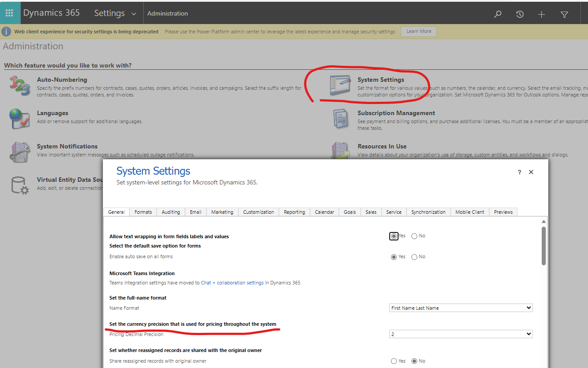Screen dimensions: 588x368
Task: Select Yes for auto save on forms
Action: pos(394,257)
